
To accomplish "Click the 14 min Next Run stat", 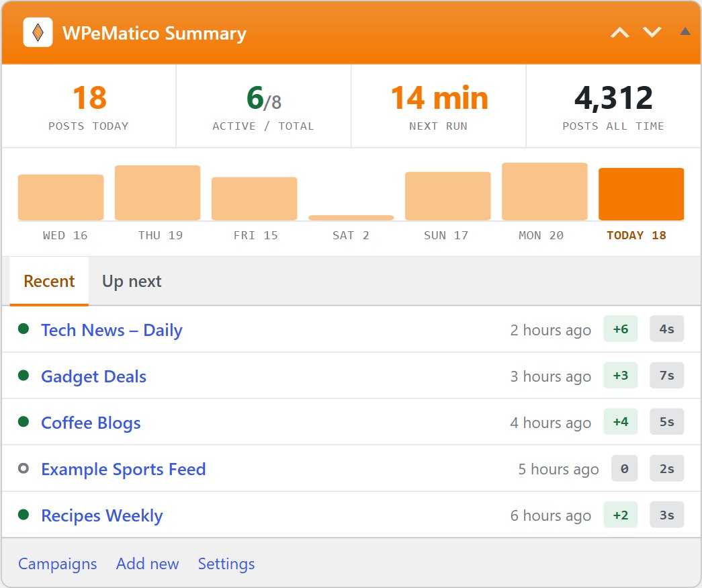I will (x=438, y=106).
